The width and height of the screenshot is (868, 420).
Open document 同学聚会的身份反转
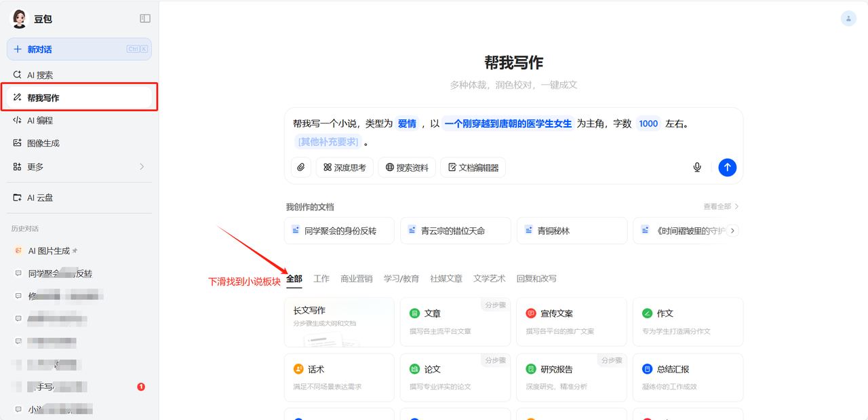coord(340,231)
